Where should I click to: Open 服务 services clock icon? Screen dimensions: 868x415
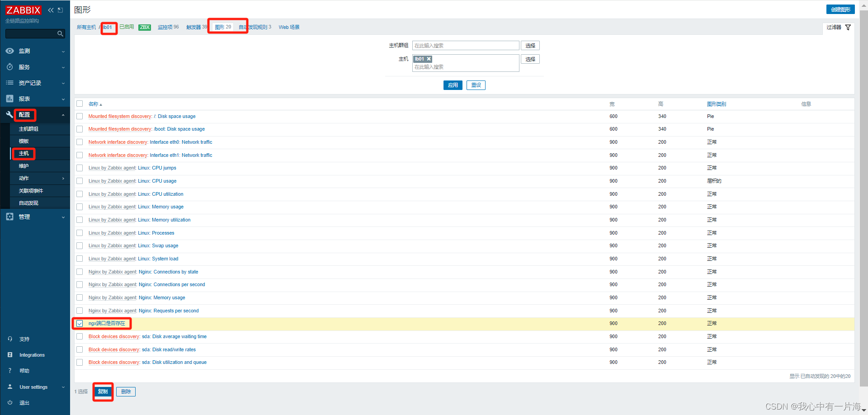[9, 67]
